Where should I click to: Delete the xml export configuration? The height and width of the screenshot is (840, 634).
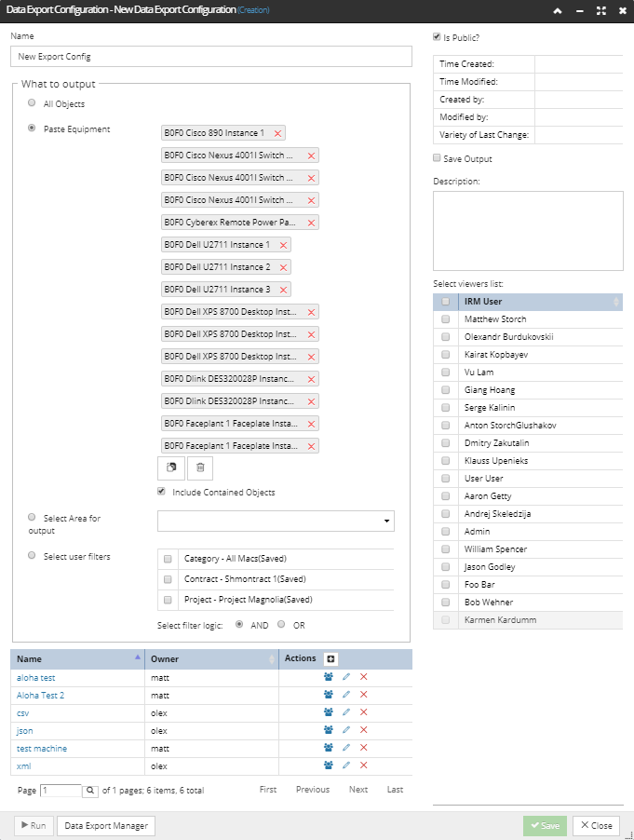(x=364, y=765)
